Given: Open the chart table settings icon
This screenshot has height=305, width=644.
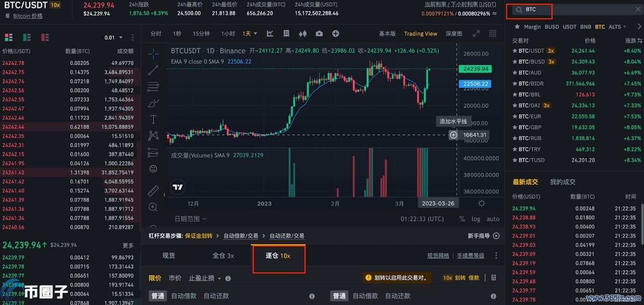Looking at the screenshot, I should click(x=286, y=34).
